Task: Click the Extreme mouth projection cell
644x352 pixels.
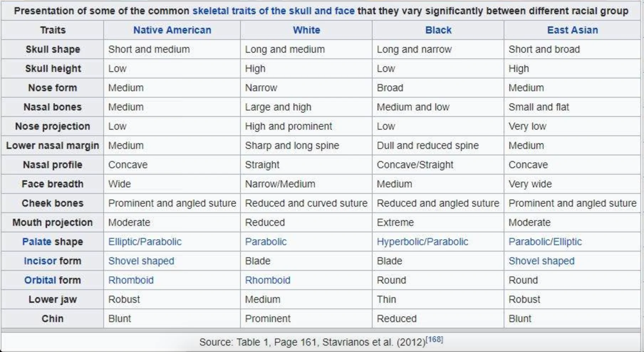Action: 438,222
